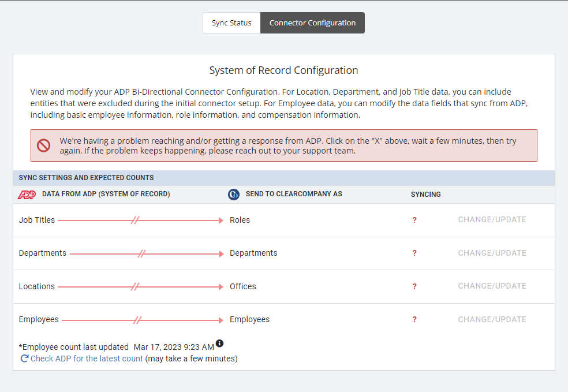Click the red prohibited error icon
568x392 pixels.
click(x=43, y=145)
